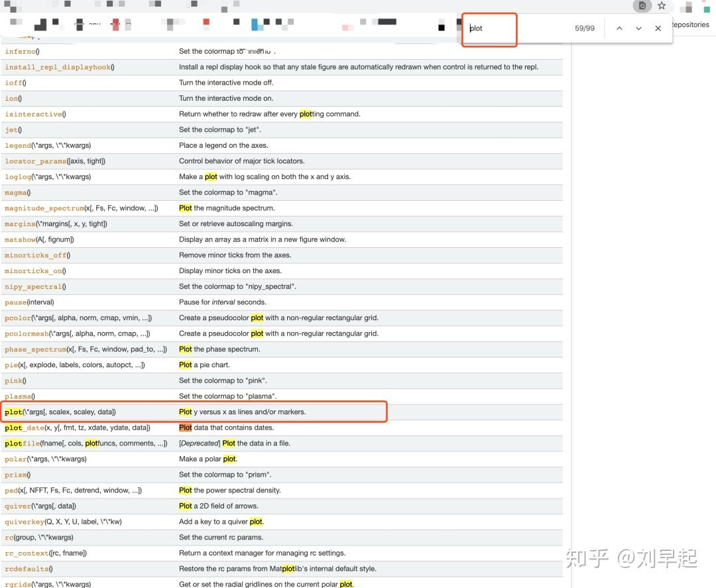
Task: Open the margins function link
Action: pos(20,223)
